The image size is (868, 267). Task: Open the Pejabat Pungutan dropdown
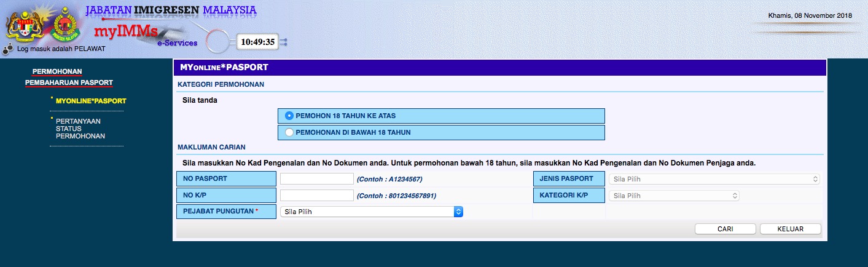coord(371,212)
